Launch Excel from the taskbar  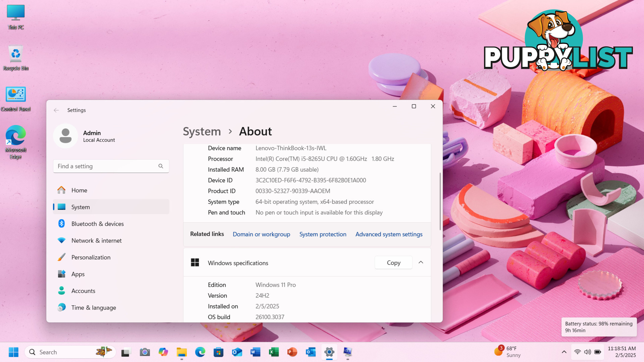click(274, 352)
